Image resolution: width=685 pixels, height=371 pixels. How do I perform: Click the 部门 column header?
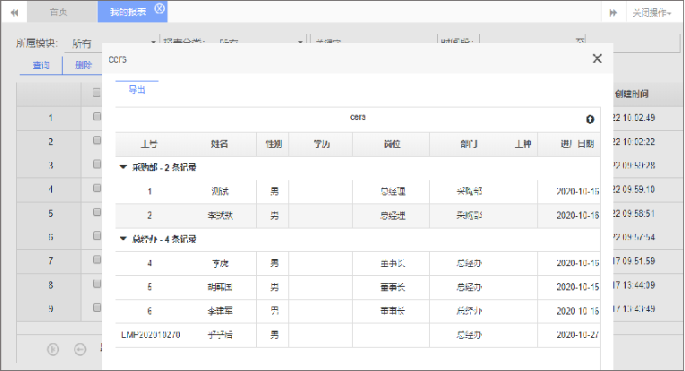tap(469, 144)
